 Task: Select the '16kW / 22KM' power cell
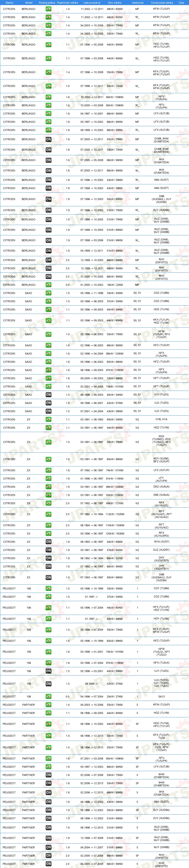pos(115,285)
